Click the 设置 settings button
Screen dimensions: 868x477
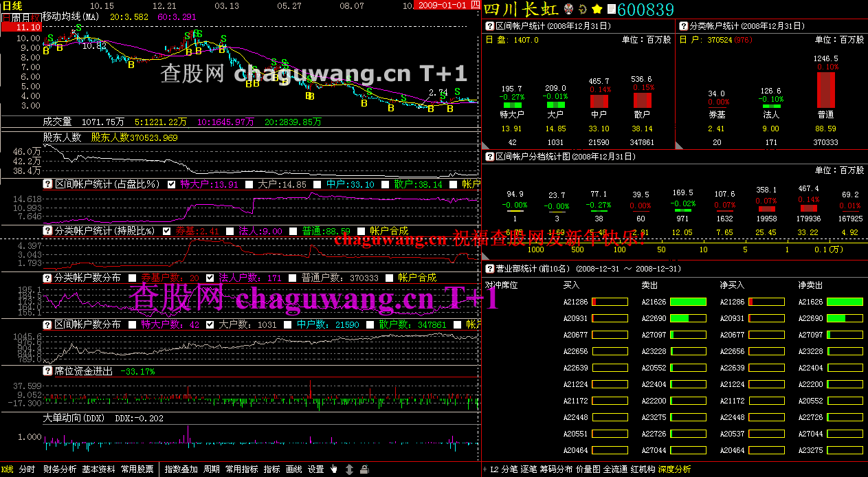click(315, 469)
